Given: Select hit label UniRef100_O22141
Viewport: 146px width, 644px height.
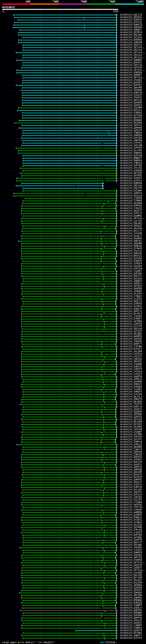Looking at the screenshot, I should coord(131,37).
